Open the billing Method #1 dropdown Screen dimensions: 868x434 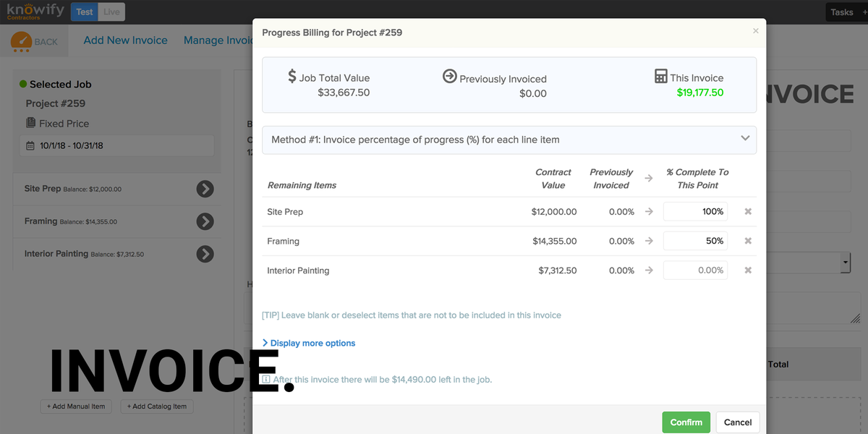509,140
